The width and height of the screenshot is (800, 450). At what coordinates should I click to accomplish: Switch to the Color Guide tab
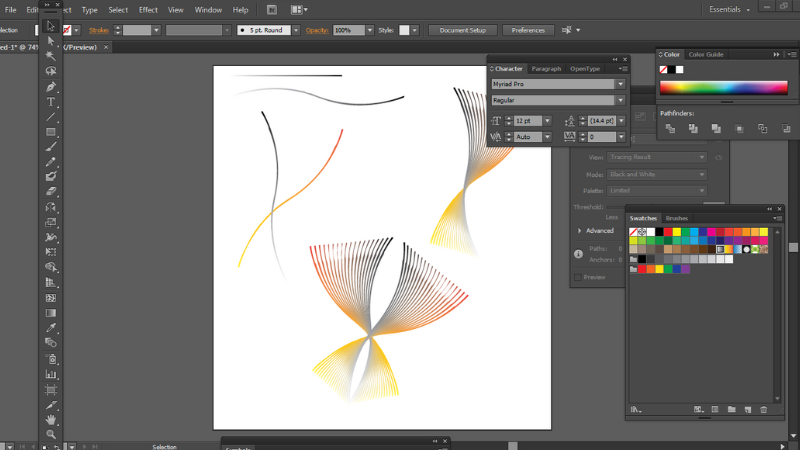point(706,55)
